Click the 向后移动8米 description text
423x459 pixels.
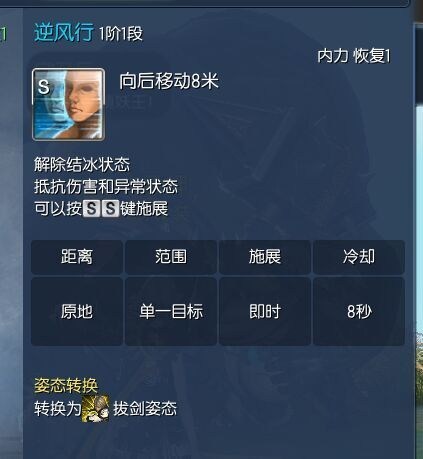pyautogui.click(x=169, y=81)
